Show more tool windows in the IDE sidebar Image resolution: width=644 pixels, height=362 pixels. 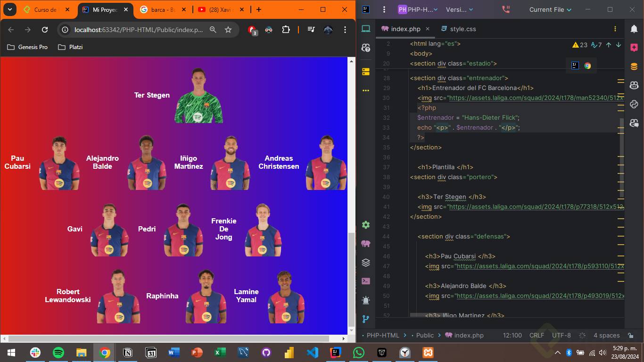click(366, 90)
